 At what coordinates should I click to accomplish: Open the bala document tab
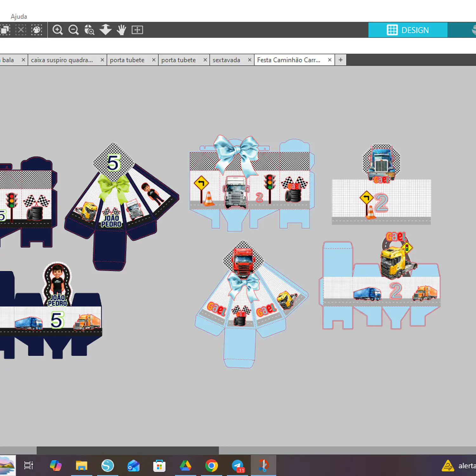click(x=8, y=60)
